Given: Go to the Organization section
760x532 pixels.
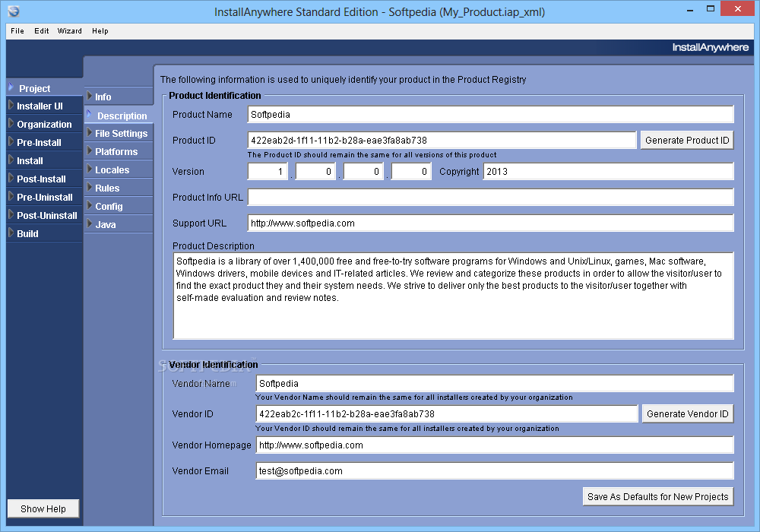Looking at the screenshot, I should pyautogui.click(x=45, y=124).
